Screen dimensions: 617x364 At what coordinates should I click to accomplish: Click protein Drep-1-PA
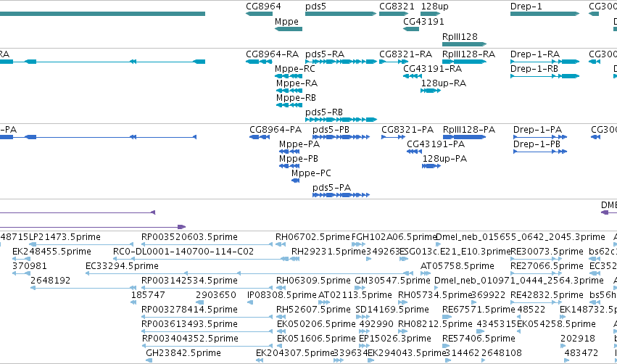pos(537,130)
